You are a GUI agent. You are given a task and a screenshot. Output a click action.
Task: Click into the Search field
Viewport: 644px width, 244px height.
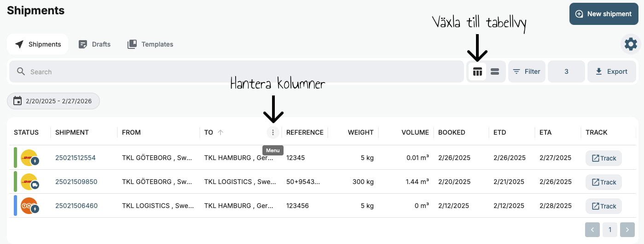tap(230, 71)
